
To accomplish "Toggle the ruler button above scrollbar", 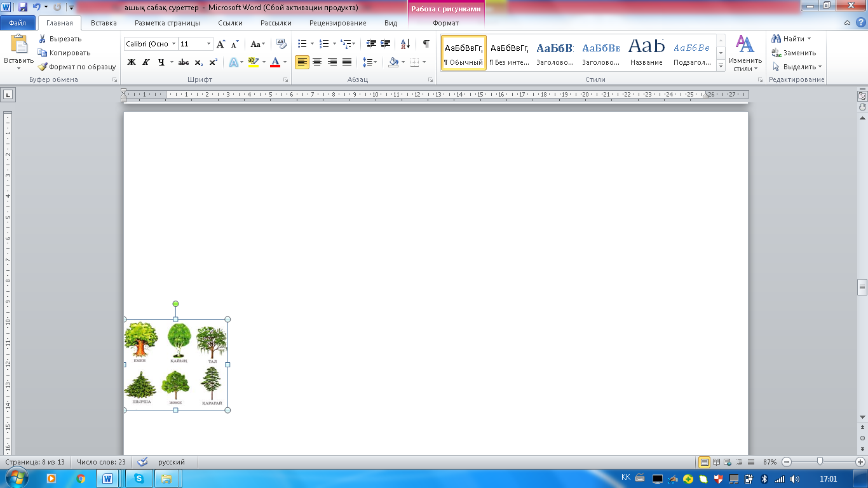I will coord(862,96).
